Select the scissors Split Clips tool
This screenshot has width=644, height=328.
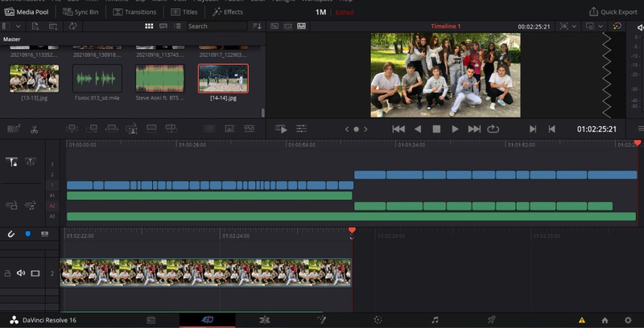tap(34, 129)
